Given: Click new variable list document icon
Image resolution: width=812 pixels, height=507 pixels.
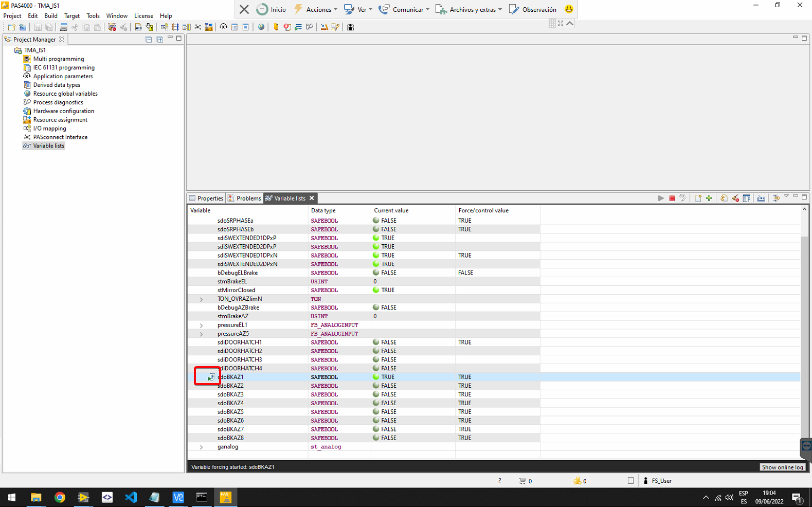Looking at the screenshot, I should [698, 198].
